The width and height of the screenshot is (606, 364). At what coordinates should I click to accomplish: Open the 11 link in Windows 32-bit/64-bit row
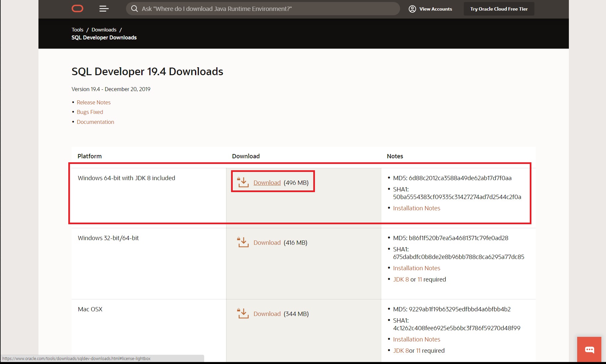click(420, 279)
